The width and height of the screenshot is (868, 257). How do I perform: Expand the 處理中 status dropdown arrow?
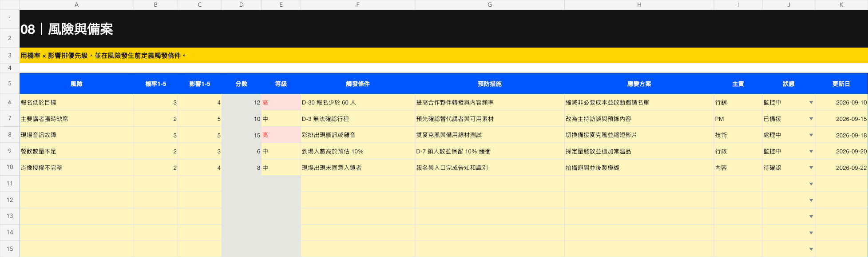coord(811,135)
